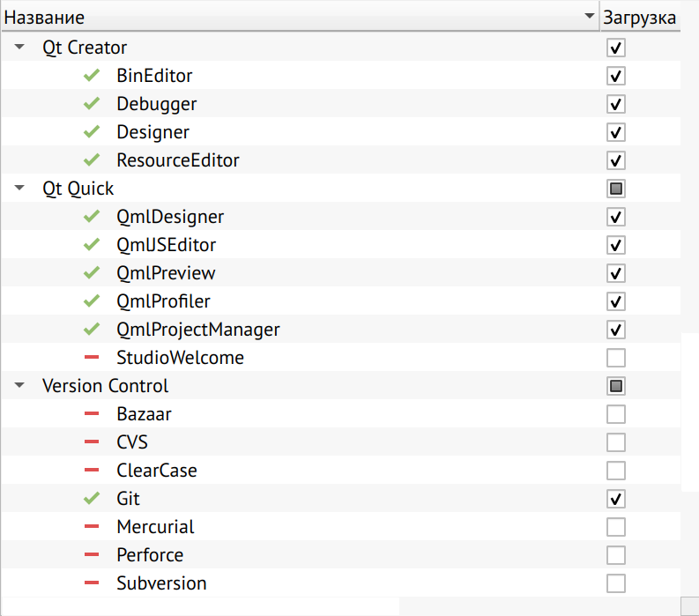Screen dimensions: 699x616
Task: Select the QmlDesigner plugin name
Action: click(x=170, y=217)
